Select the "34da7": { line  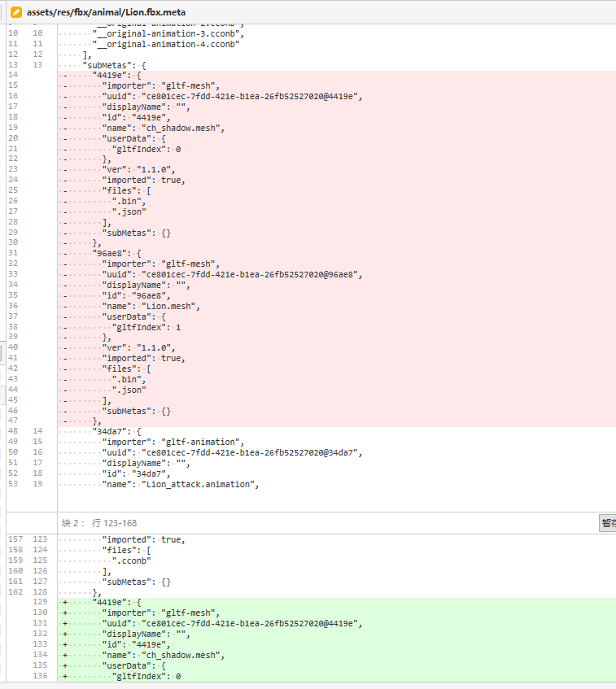116,431
